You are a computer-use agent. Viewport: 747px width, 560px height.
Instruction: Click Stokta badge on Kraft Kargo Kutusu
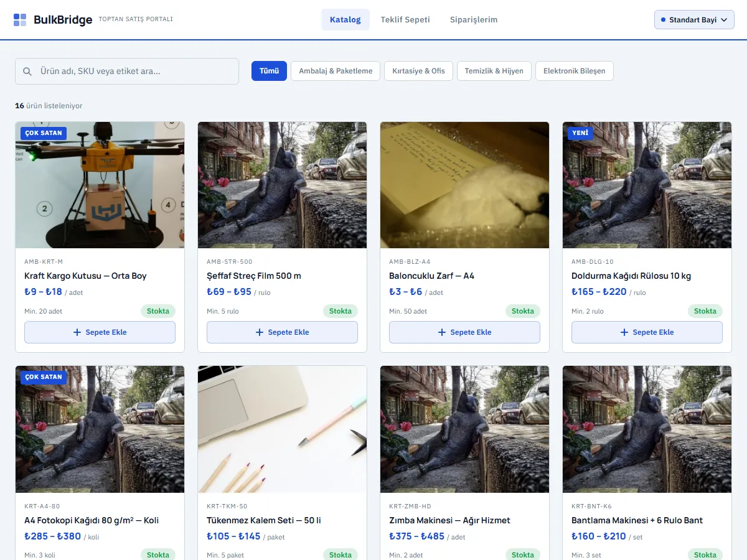pyautogui.click(x=158, y=311)
